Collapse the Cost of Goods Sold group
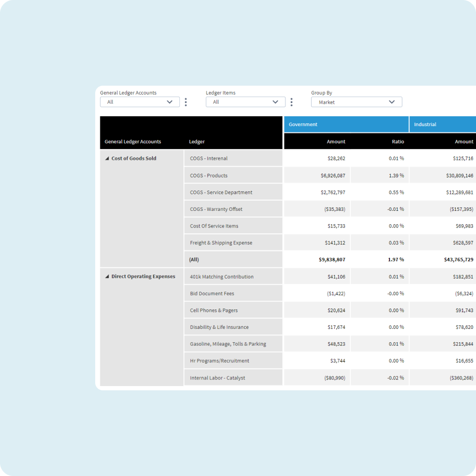 (107, 159)
